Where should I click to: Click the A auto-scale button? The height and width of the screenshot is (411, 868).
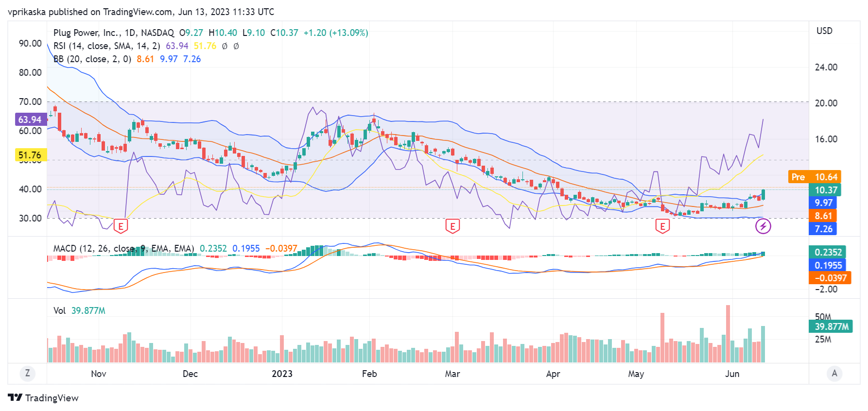coord(834,373)
